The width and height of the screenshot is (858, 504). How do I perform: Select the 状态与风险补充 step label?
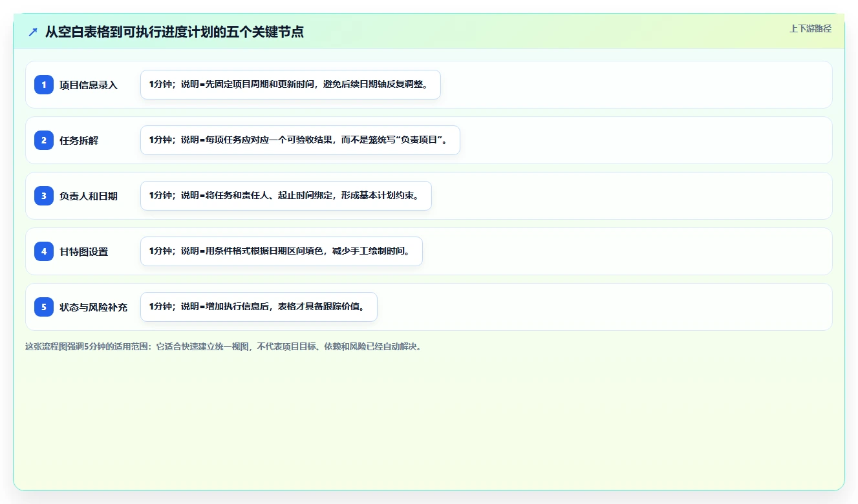(x=94, y=307)
